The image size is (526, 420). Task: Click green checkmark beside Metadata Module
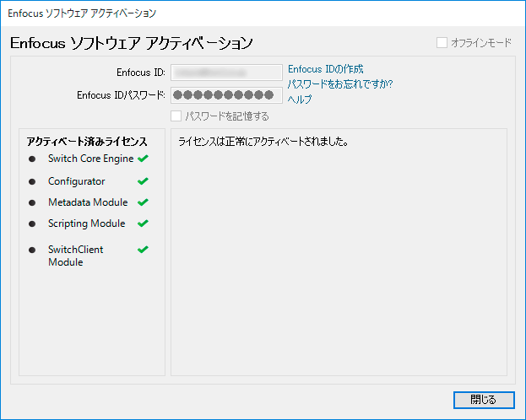143,202
